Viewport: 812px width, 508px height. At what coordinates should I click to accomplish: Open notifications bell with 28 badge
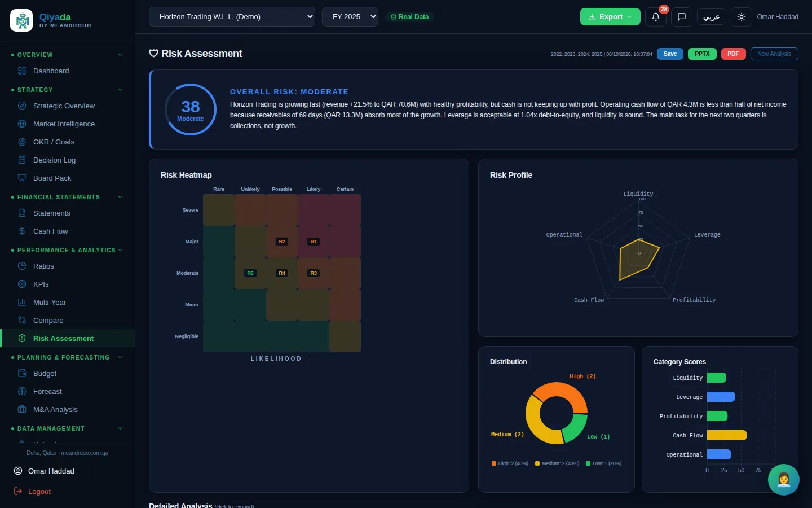point(656,17)
